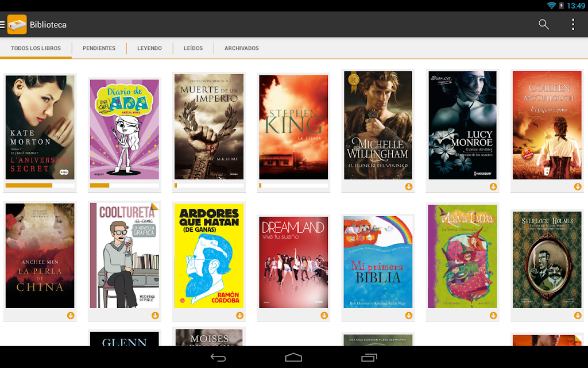Open the Diario de Ada cover

coord(125,129)
